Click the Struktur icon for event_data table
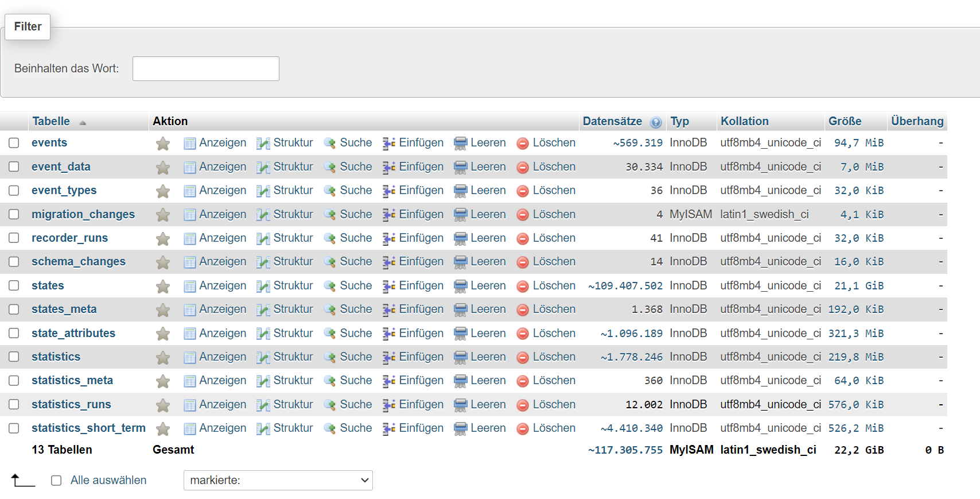Viewport: 980px width, 499px height. pos(263,168)
